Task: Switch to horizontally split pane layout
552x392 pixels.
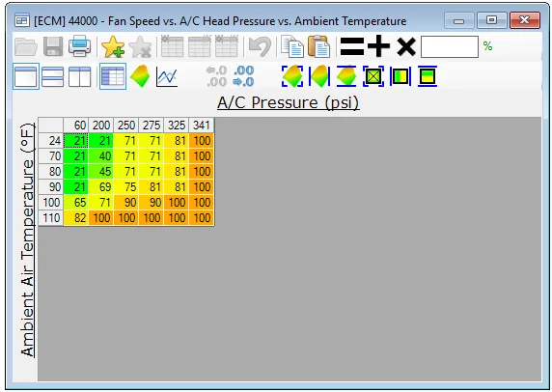Action: [52, 76]
